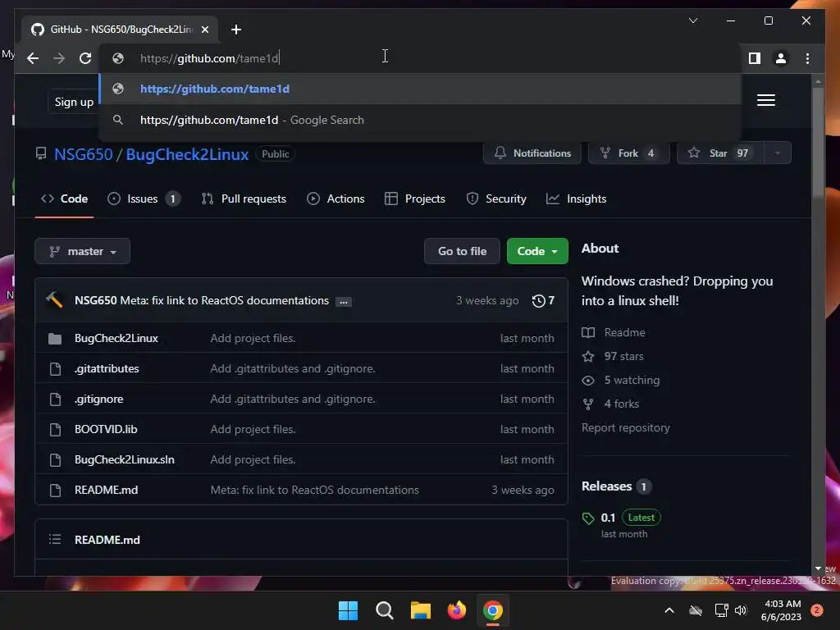Open Chrome three-dot menu
This screenshot has width=840, height=630.
coord(807,58)
